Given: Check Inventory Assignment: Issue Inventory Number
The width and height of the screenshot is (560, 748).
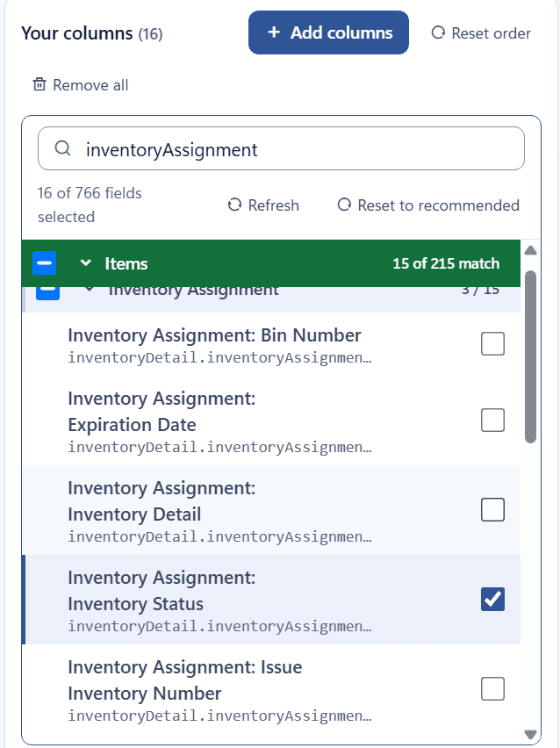Looking at the screenshot, I should [492, 689].
